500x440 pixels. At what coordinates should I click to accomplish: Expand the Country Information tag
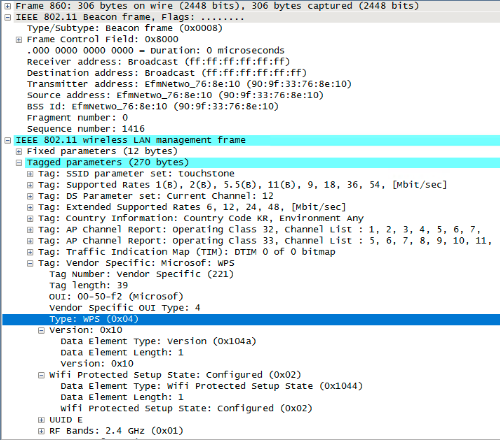tap(30, 219)
